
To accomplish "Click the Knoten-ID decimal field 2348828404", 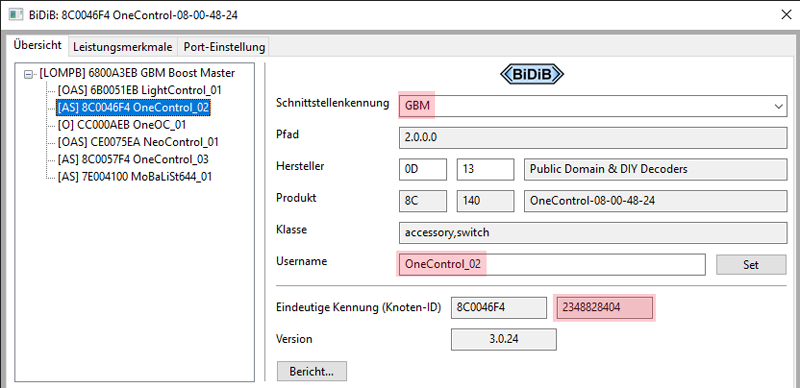I will (605, 308).
